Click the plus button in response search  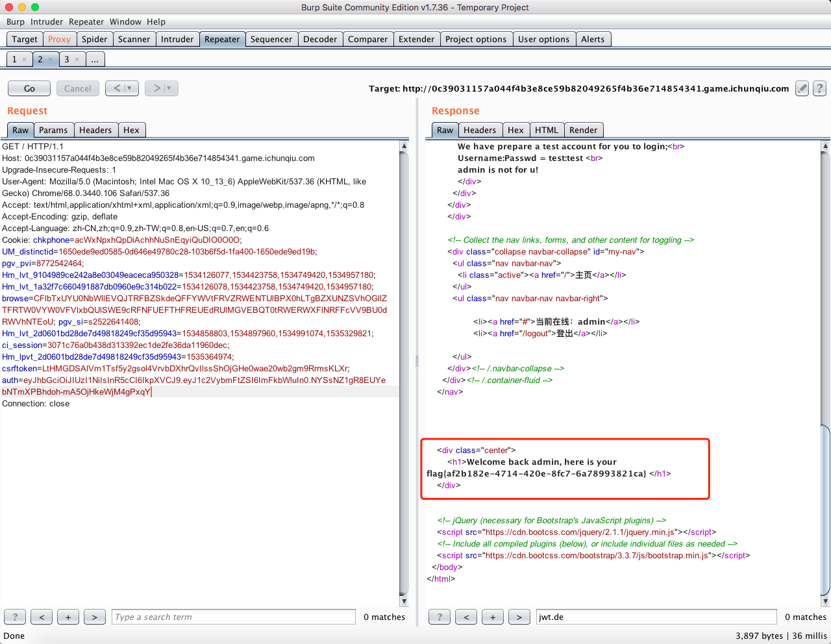493,617
